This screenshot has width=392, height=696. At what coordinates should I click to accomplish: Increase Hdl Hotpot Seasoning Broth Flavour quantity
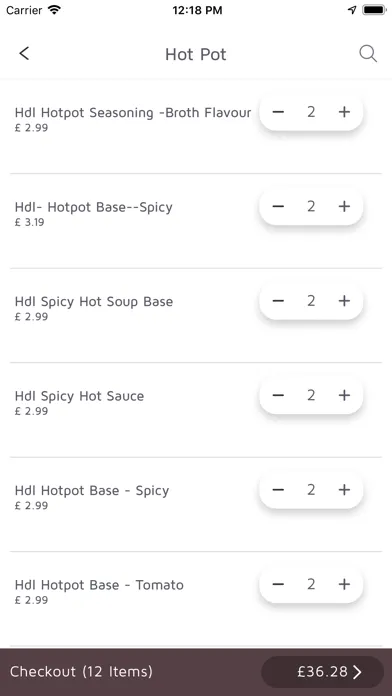[x=344, y=112]
